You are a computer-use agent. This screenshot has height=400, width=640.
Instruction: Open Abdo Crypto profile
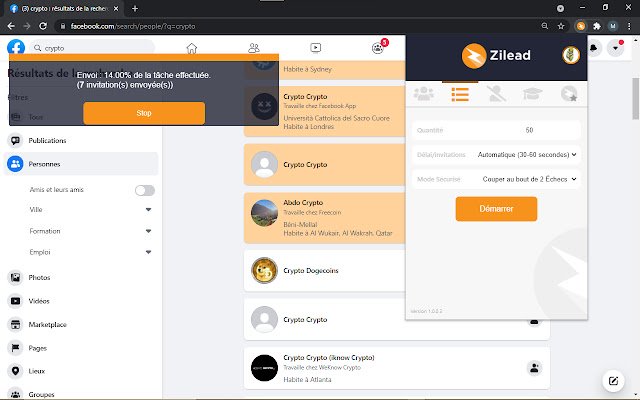[x=303, y=202]
